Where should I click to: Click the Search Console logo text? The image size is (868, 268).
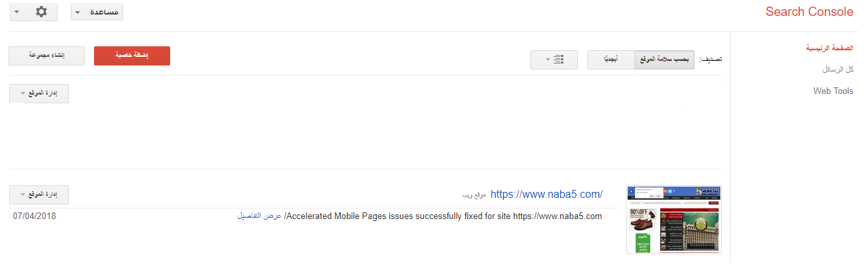point(809,12)
